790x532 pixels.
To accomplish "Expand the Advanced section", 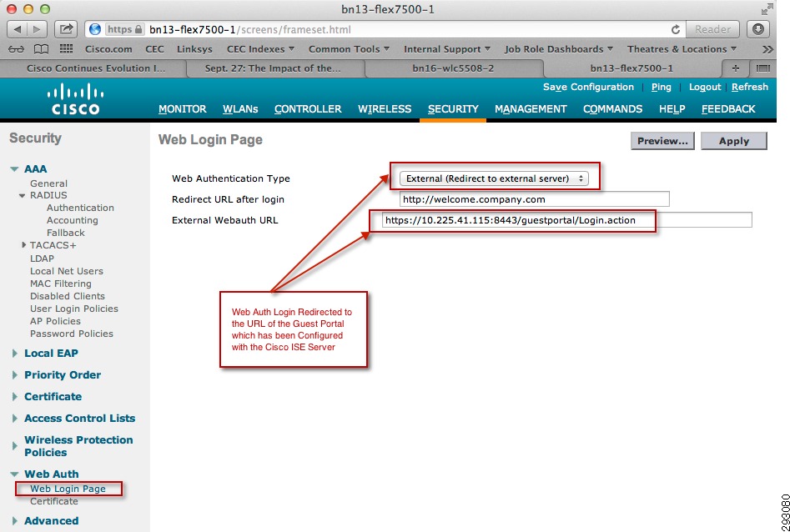I will (x=15, y=521).
